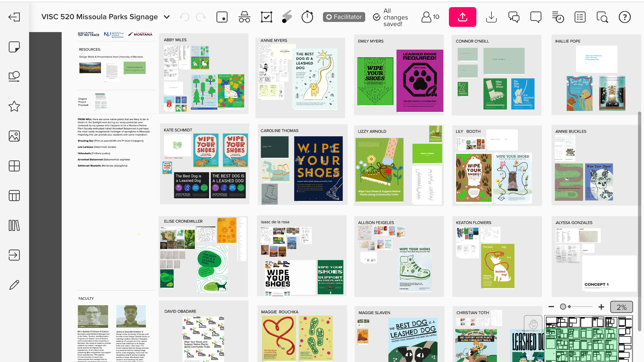Open the table tool in sidebar
Image resolution: width=644 pixels, height=362 pixels.
pyautogui.click(x=14, y=196)
